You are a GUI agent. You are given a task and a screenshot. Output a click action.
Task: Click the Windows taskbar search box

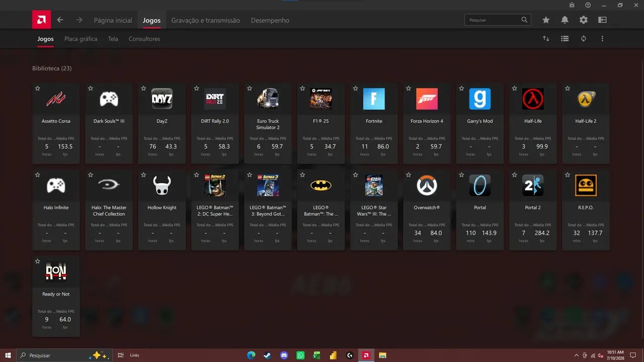pyautogui.click(x=63, y=355)
